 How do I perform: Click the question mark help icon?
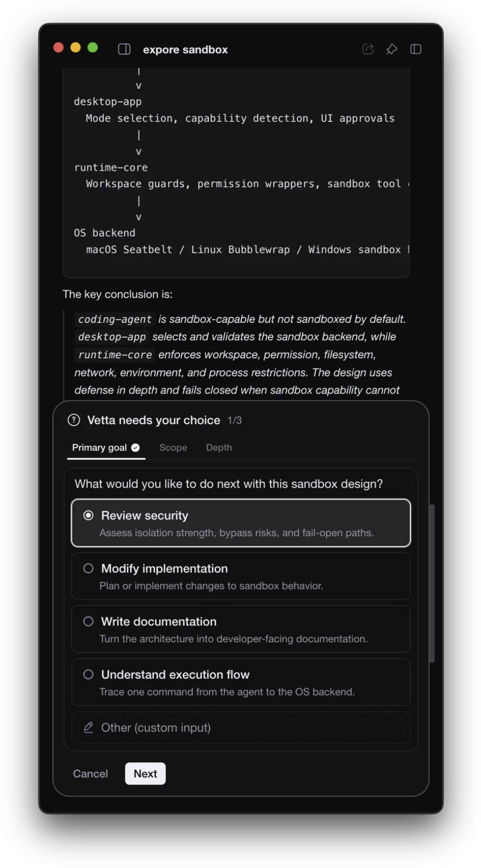coord(74,420)
